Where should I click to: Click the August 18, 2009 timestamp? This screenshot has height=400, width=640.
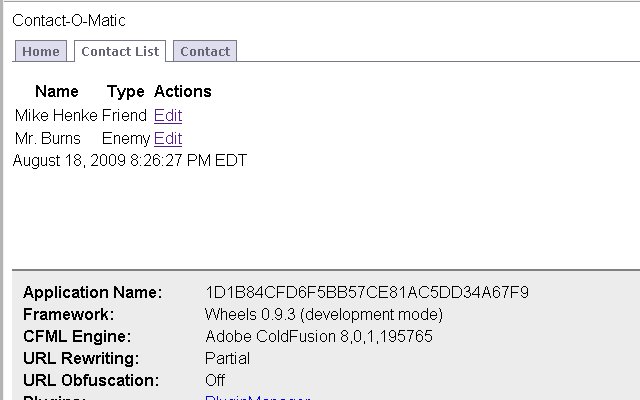130,160
